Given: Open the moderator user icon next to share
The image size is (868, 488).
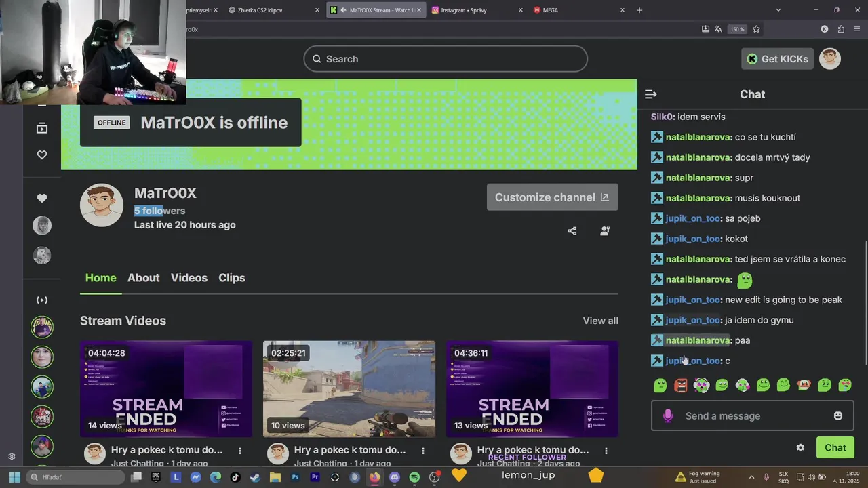Looking at the screenshot, I should tap(605, 231).
